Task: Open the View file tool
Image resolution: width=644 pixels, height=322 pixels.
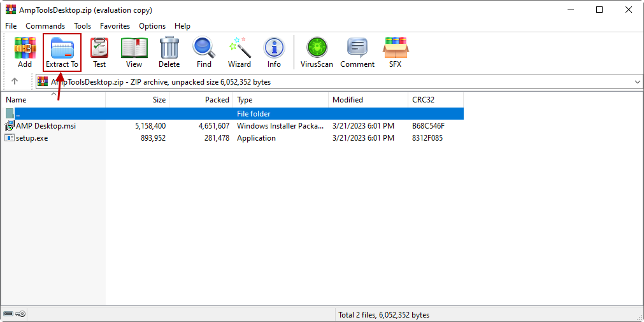Action: point(134,52)
